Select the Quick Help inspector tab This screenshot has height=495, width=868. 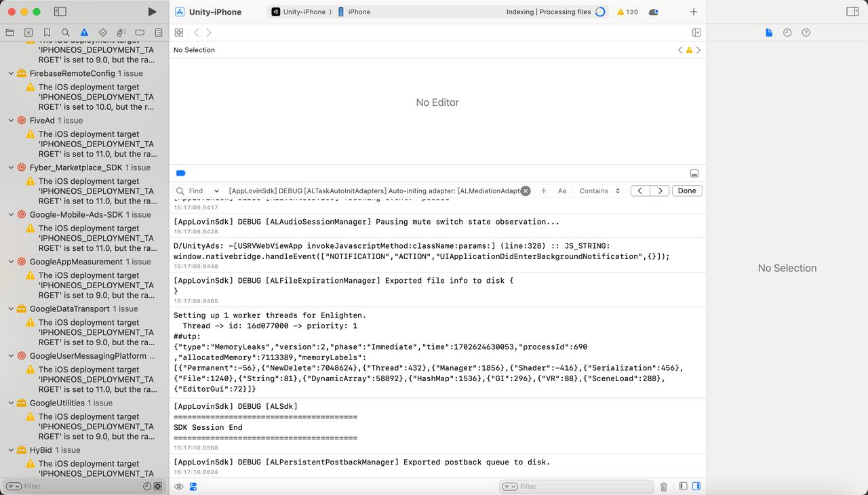tap(806, 33)
